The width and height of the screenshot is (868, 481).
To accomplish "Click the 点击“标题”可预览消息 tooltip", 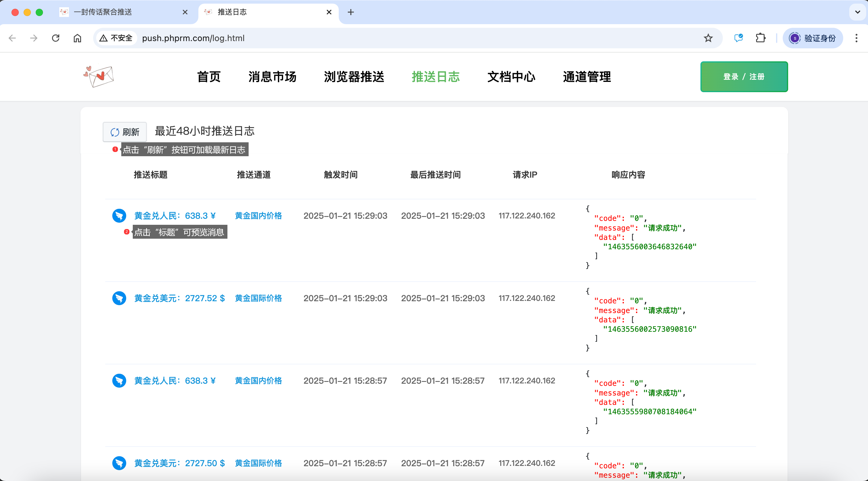I will (180, 232).
